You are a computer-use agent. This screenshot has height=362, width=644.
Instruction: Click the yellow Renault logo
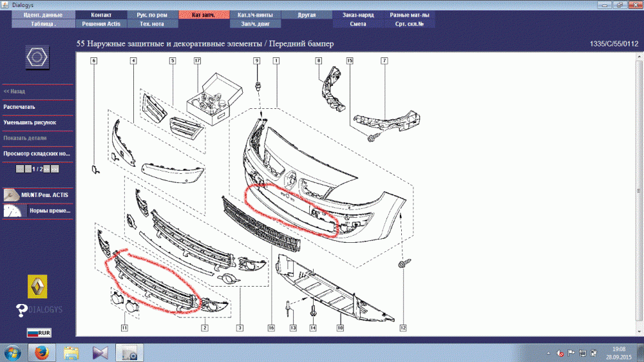click(37, 287)
